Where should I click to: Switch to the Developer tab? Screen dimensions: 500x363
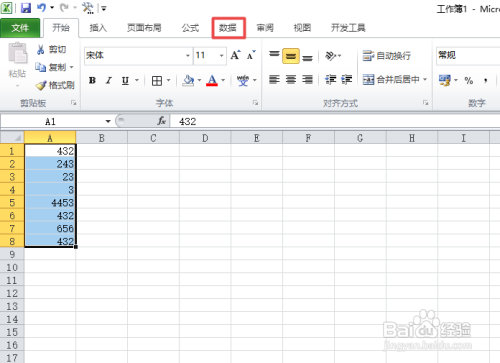(x=348, y=28)
